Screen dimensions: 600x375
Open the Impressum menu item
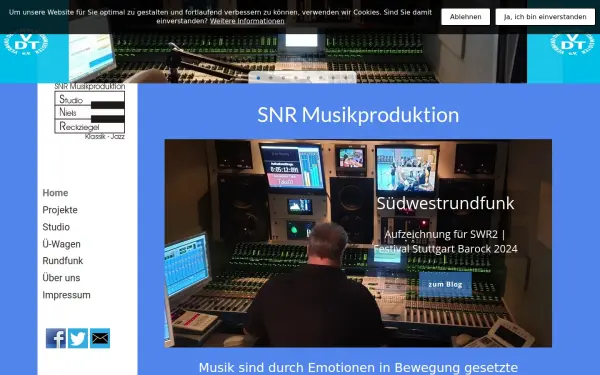[x=66, y=295]
